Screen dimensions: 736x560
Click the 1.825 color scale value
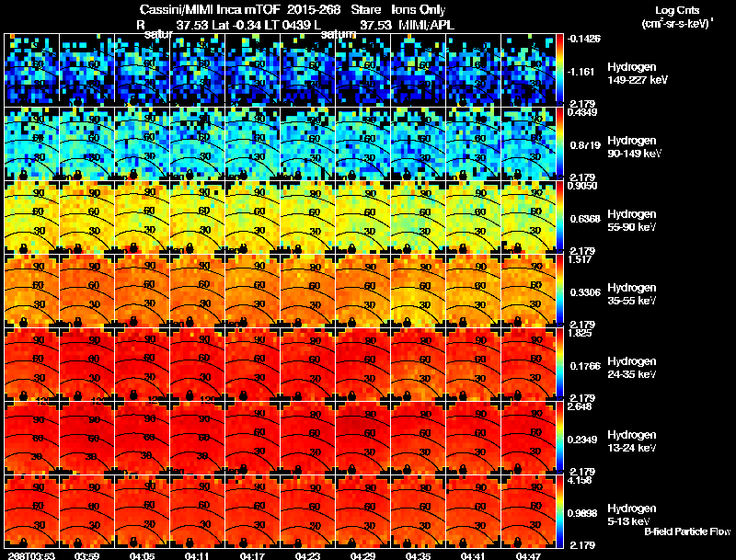click(580, 333)
